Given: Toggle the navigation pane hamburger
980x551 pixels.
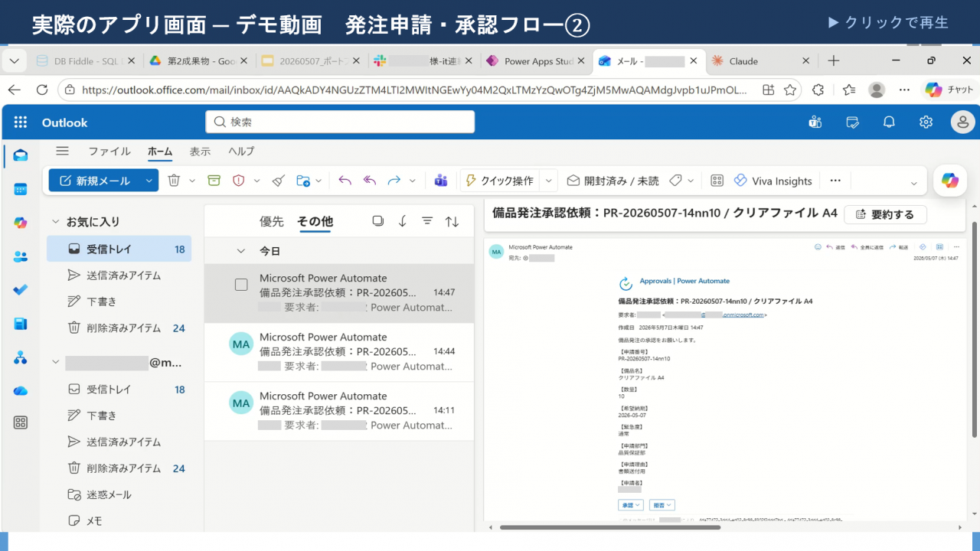Looking at the screenshot, I should tap(63, 152).
